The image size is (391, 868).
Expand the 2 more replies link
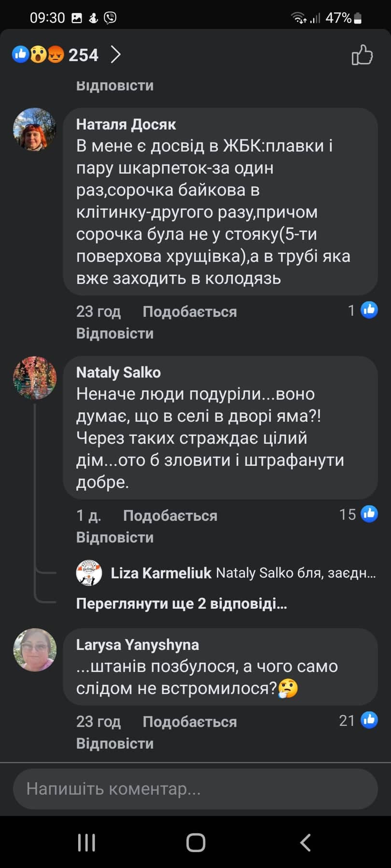[182, 603]
